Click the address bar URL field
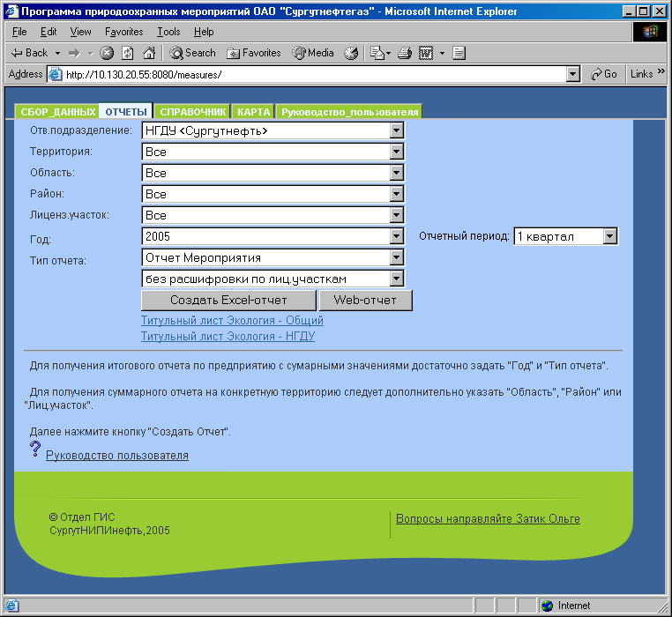The height and width of the screenshot is (617, 672). 314,74
